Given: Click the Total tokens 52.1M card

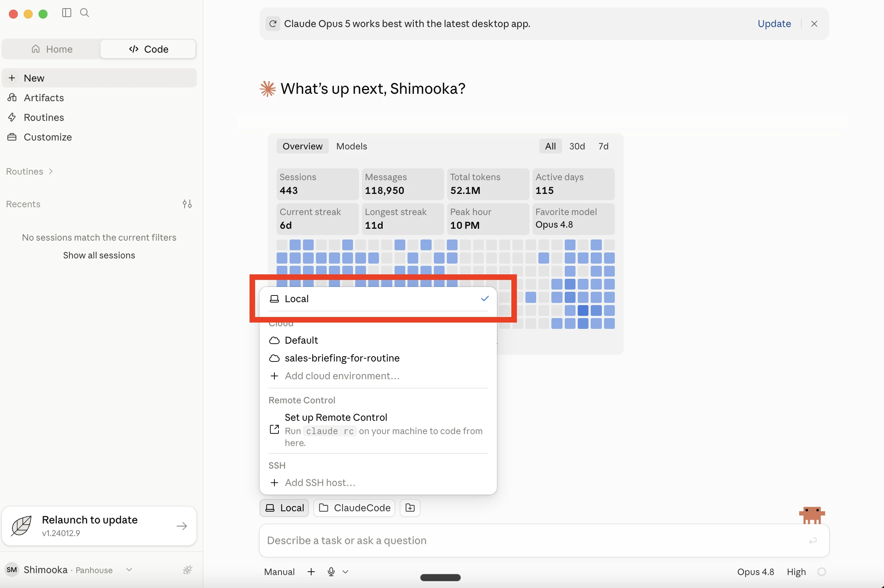Looking at the screenshot, I should pyautogui.click(x=488, y=184).
